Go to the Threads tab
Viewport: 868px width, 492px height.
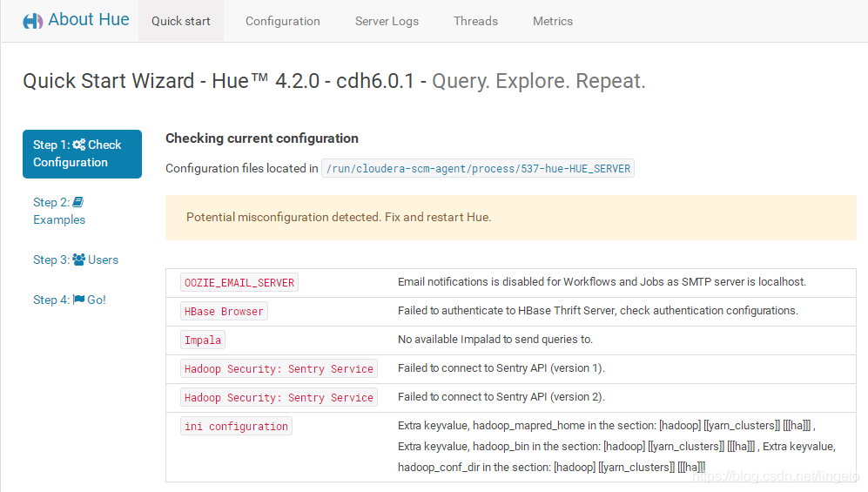[475, 21]
